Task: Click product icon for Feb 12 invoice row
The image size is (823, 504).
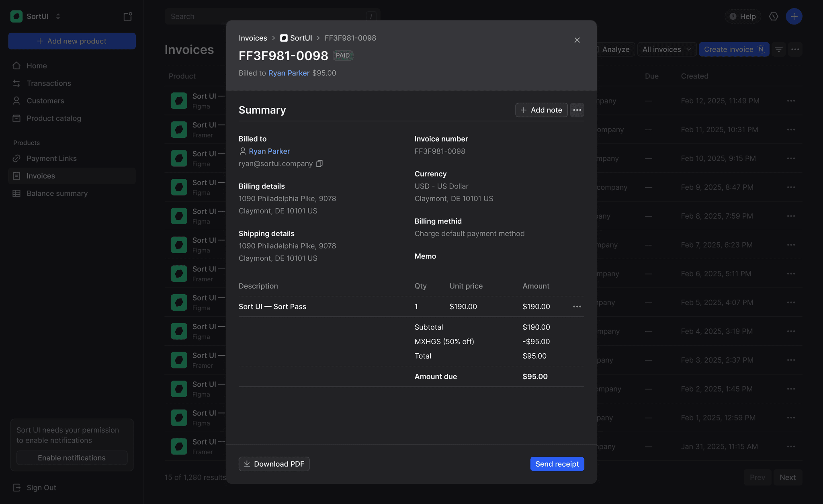Action: click(x=179, y=101)
